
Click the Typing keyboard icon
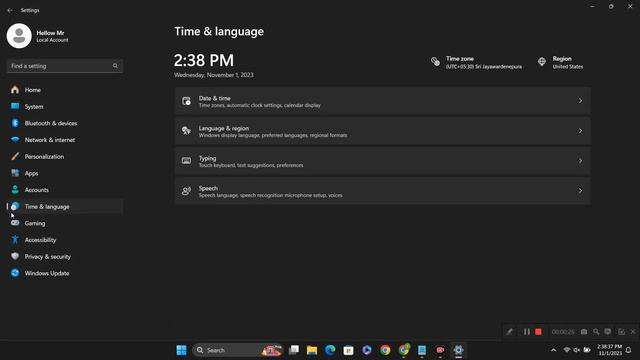(x=187, y=161)
